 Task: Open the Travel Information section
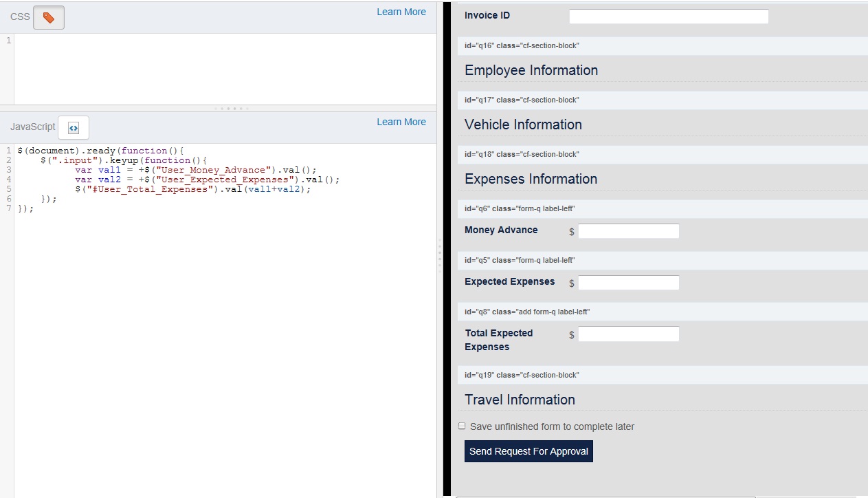pyautogui.click(x=520, y=400)
